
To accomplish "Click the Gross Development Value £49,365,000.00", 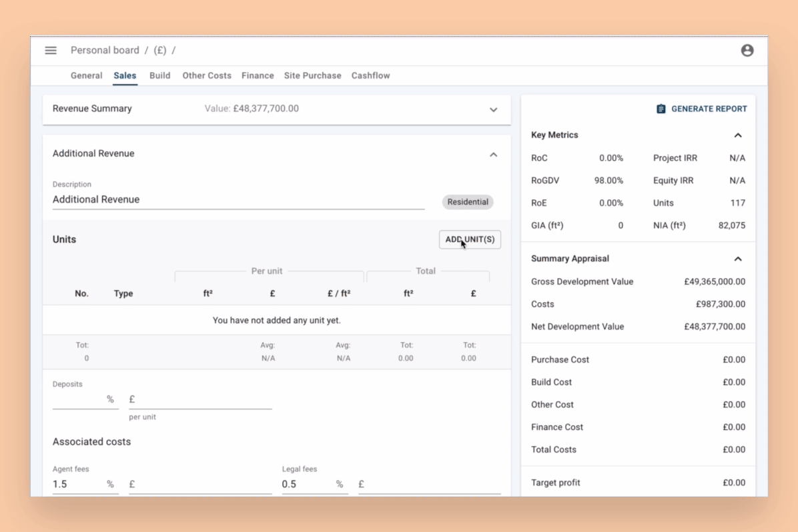I will tap(715, 282).
